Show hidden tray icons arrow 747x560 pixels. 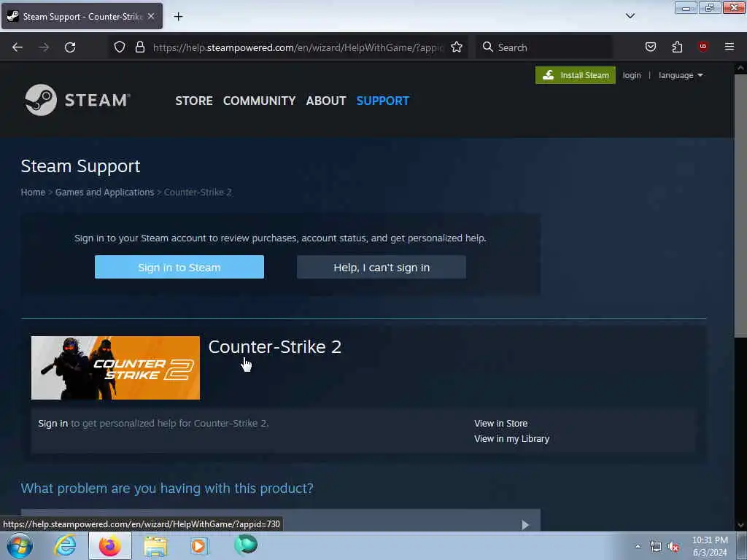point(638,547)
